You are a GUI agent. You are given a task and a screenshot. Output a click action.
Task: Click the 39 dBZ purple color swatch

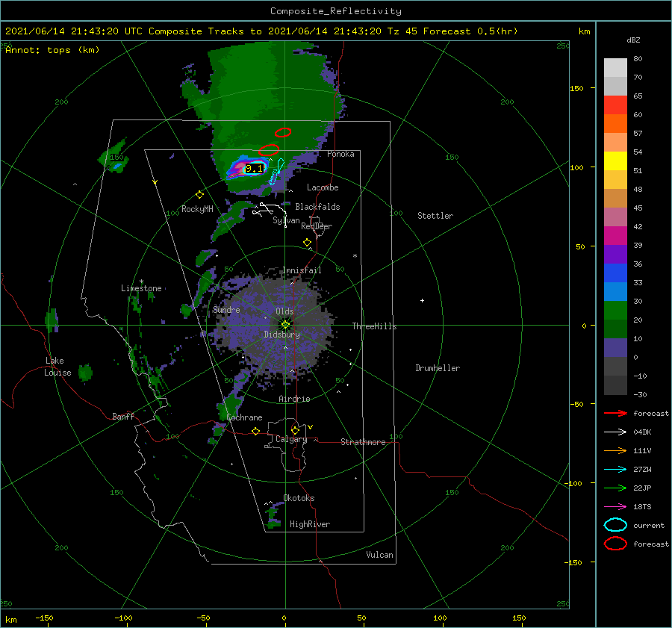(615, 254)
